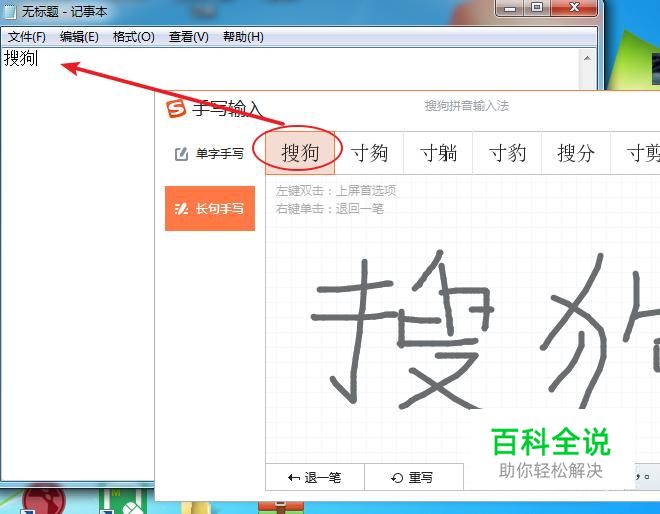Click the 搜狗拼音输入法 title text
Image resolution: width=660 pixels, height=514 pixels.
(x=467, y=106)
